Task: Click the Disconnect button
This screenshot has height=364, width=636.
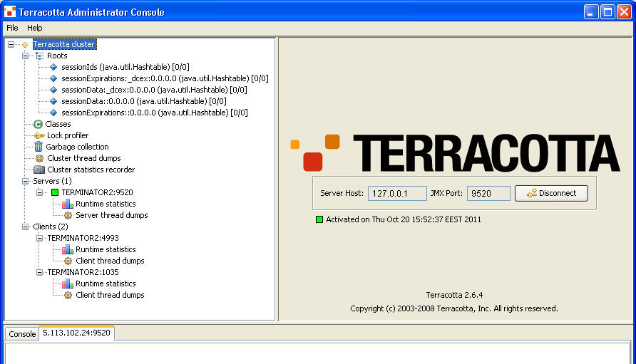Action: [551, 193]
